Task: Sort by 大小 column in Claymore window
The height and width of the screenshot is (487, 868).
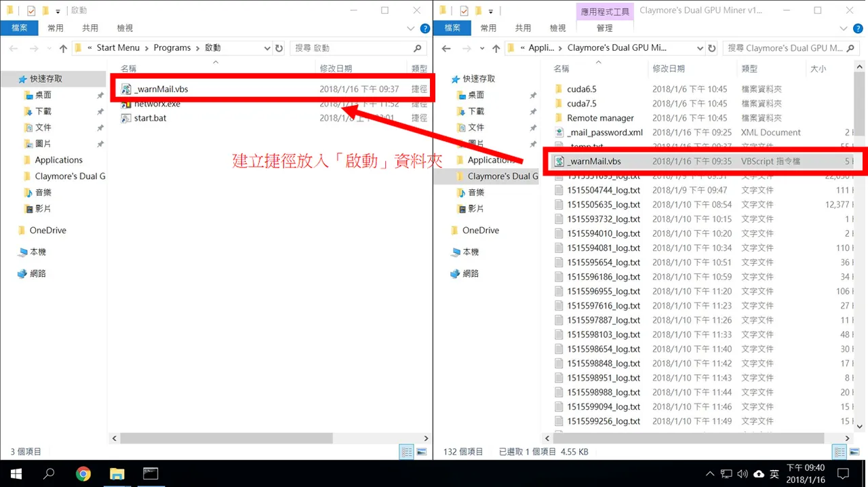Action: pyautogui.click(x=818, y=69)
